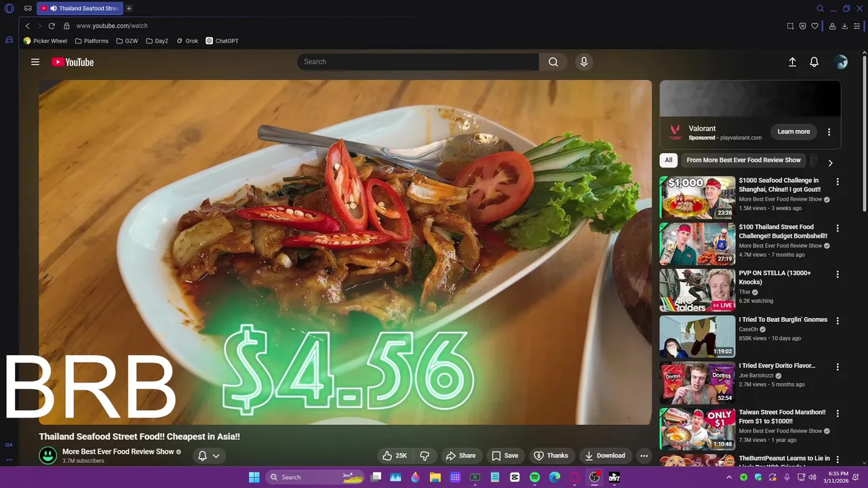
Task: Open OBS Studio in the taskbar
Action: (595, 477)
